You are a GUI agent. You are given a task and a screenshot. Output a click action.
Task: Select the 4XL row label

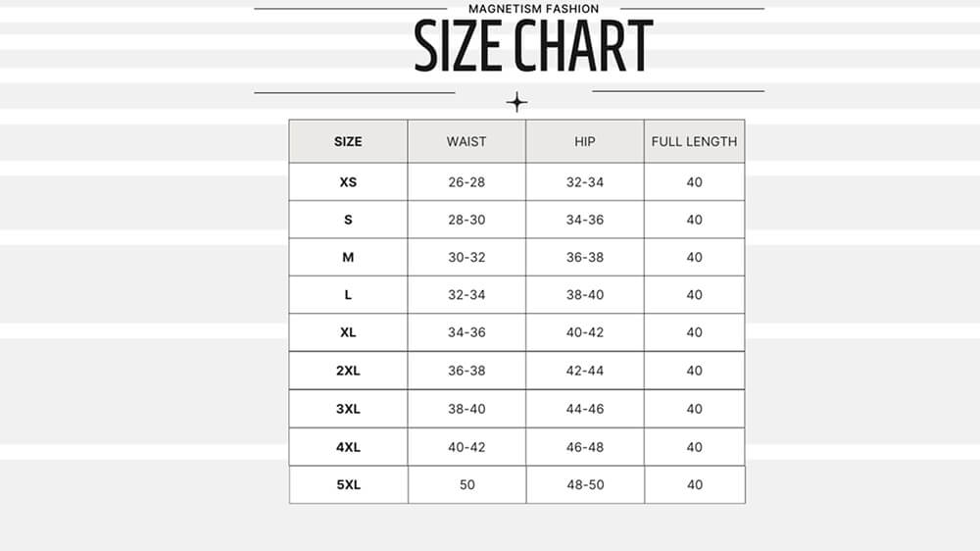(x=348, y=447)
